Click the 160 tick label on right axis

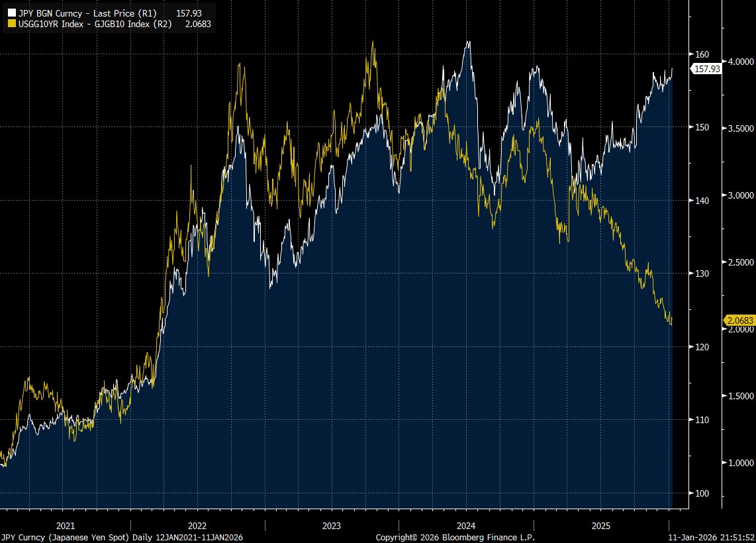pyautogui.click(x=703, y=54)
